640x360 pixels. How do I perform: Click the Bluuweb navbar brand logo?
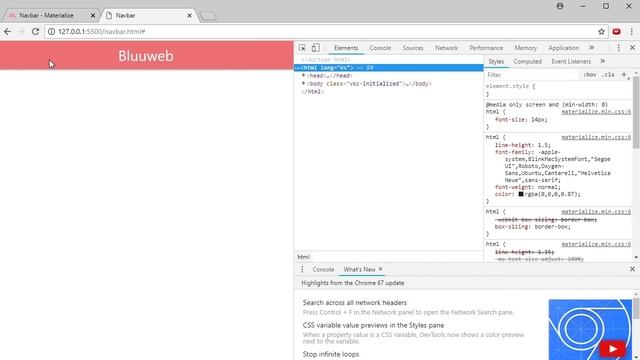pyautogui.click(x=146, y=56)
